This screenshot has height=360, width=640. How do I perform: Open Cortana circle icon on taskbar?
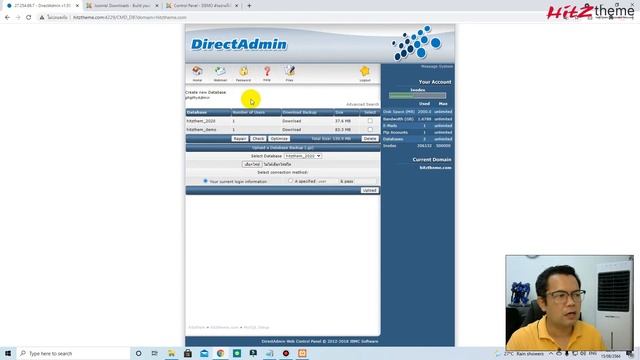tap(138, 353)
